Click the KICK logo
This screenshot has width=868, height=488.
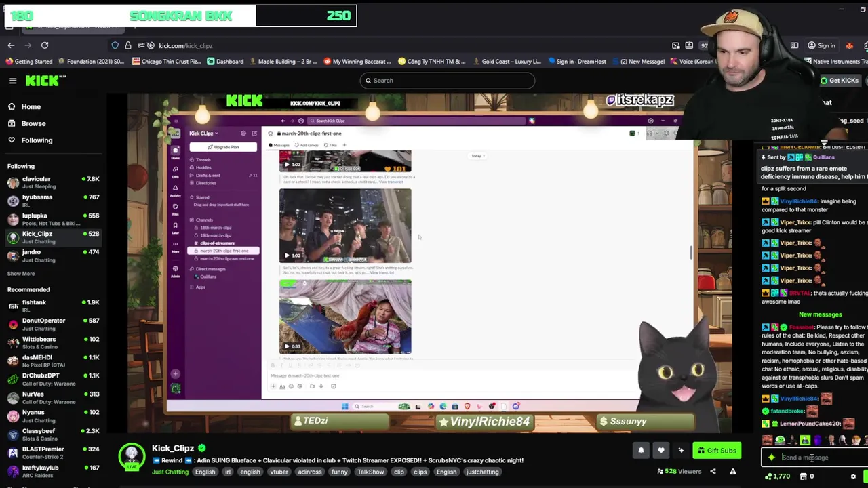[x=45, y=81]
